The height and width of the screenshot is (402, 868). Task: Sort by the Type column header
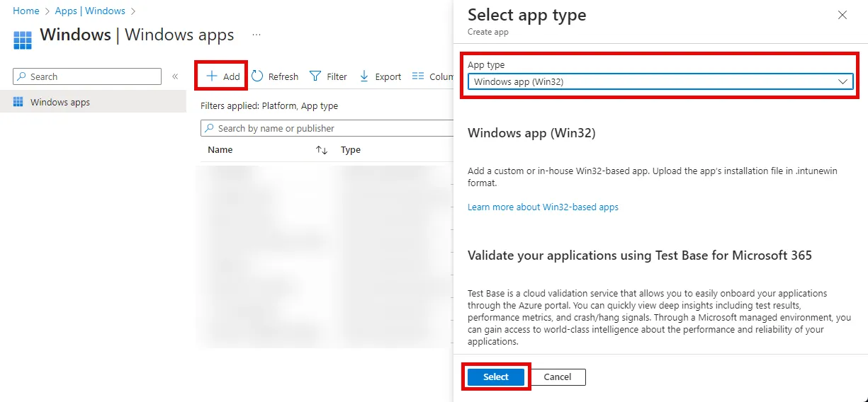351,150
